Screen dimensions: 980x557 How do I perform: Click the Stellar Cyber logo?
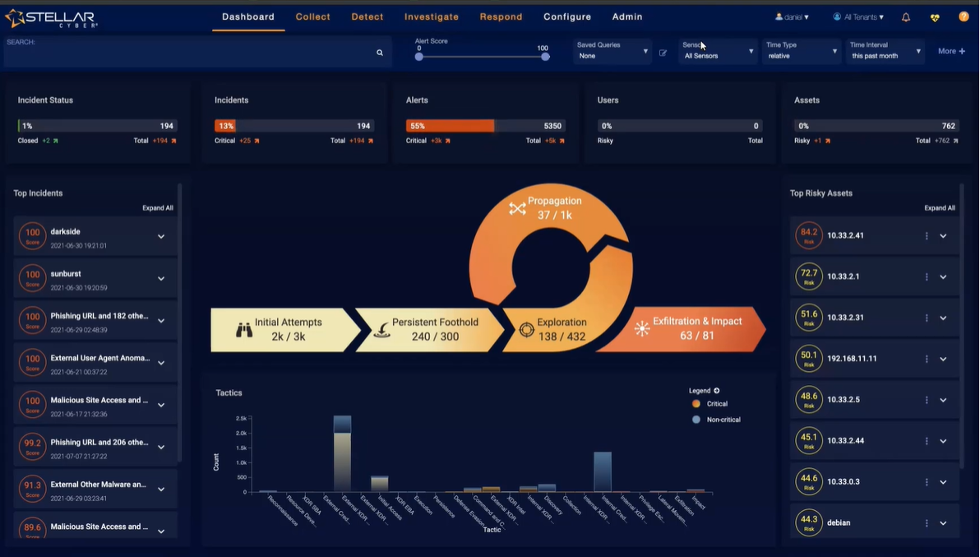[51, 17]
